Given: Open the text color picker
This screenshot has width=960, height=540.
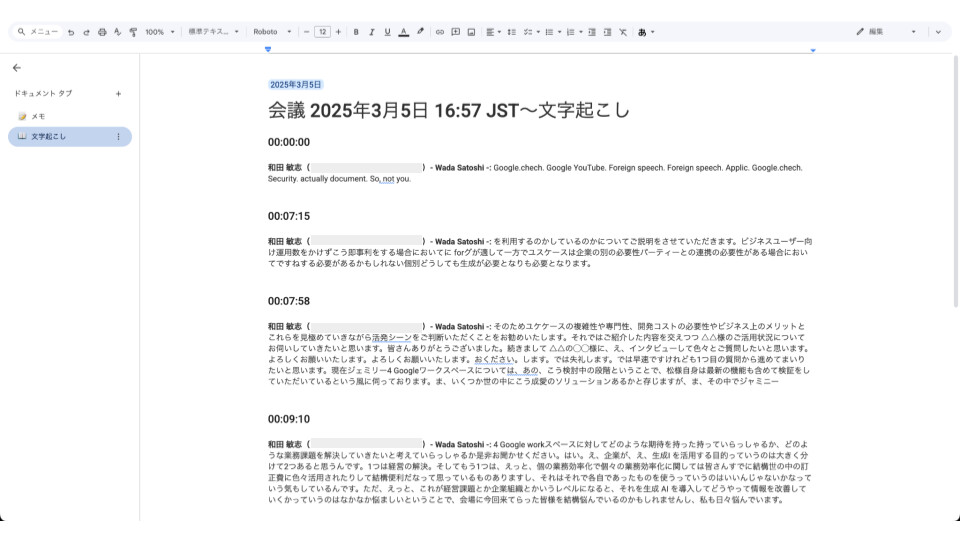Looking at the screenshot, I should pyautogui.click(x=403, y=32).
